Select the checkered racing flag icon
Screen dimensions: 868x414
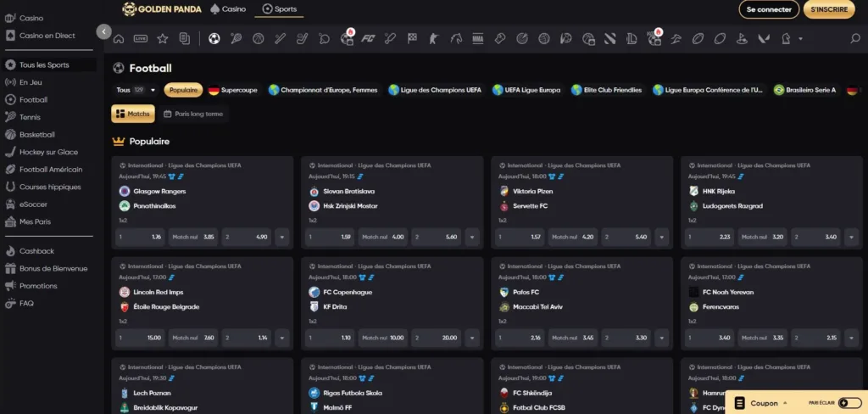pos(412,39)
